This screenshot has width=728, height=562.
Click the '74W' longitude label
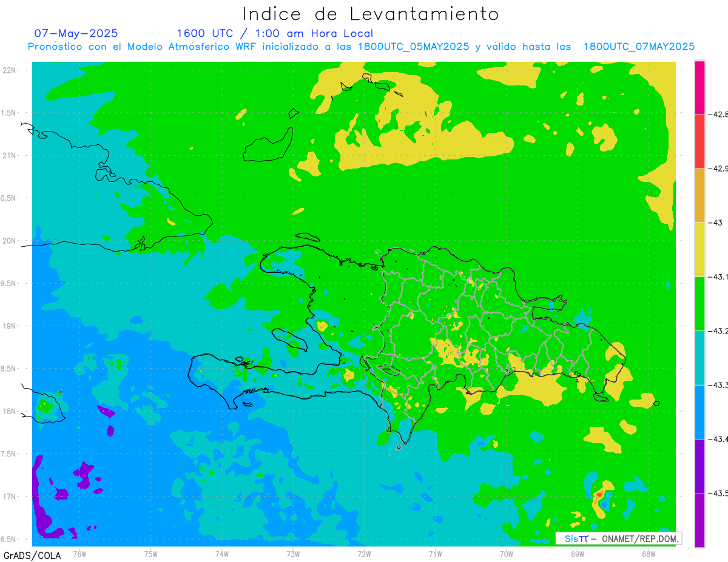pyautogui.click(x=222, y=554)
